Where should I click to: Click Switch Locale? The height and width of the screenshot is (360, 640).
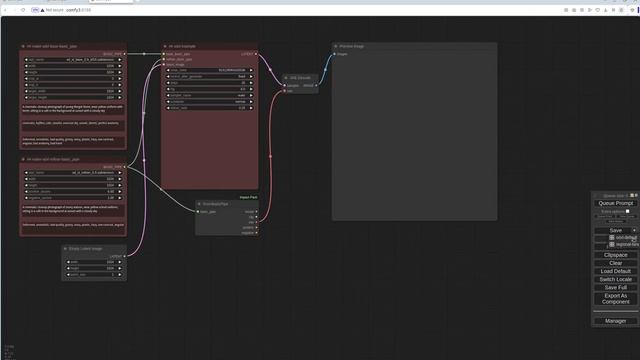616,280
